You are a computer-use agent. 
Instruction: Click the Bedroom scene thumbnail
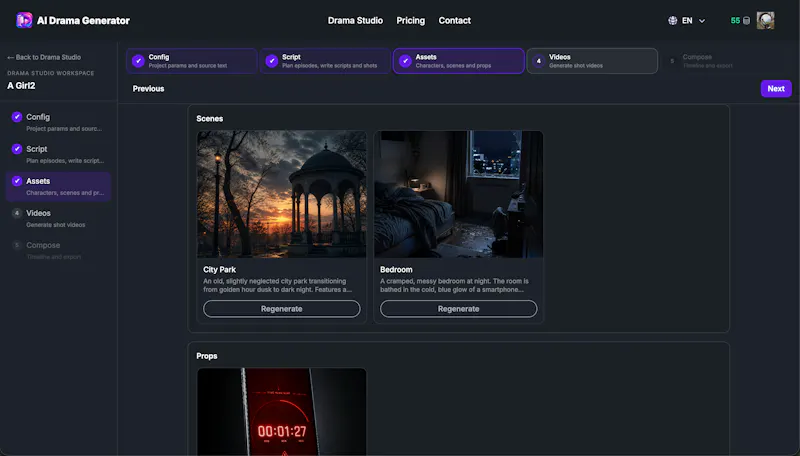459,194
